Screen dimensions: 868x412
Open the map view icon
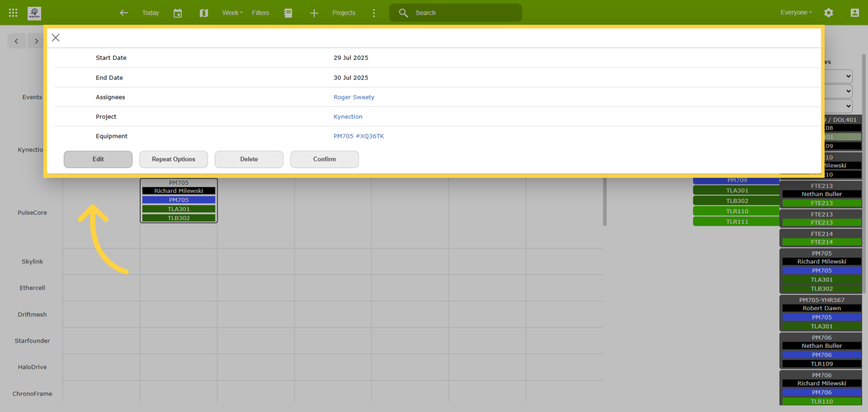(204, 13)
